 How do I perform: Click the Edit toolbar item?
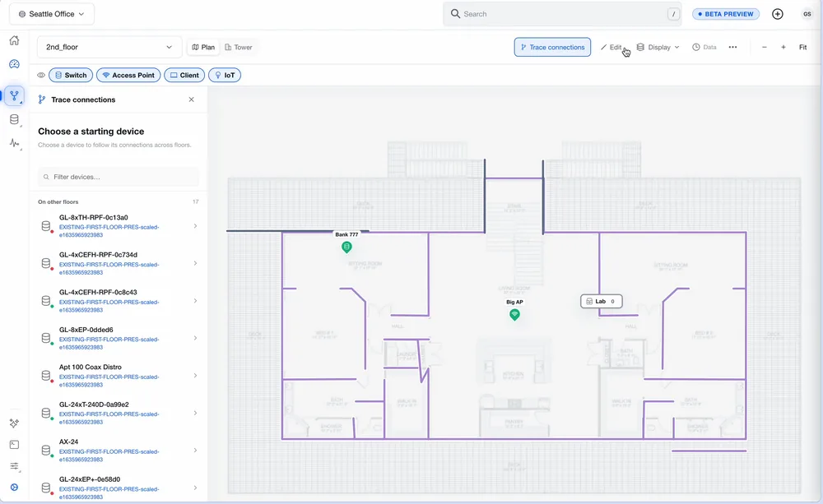[x=611, y=47]
